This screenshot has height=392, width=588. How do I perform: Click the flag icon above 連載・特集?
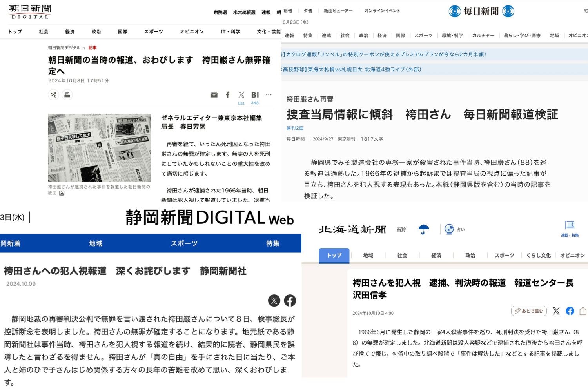point(569,225)
